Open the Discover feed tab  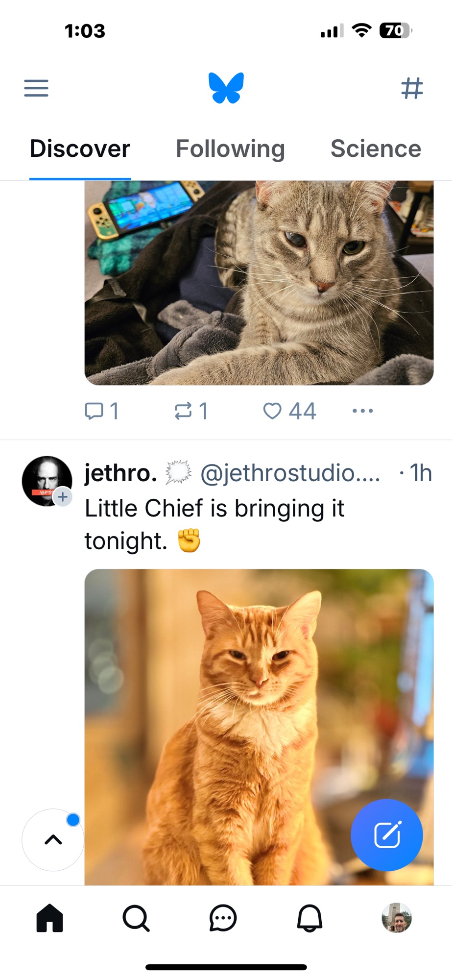pyautogui.click(x=80, y=149)
